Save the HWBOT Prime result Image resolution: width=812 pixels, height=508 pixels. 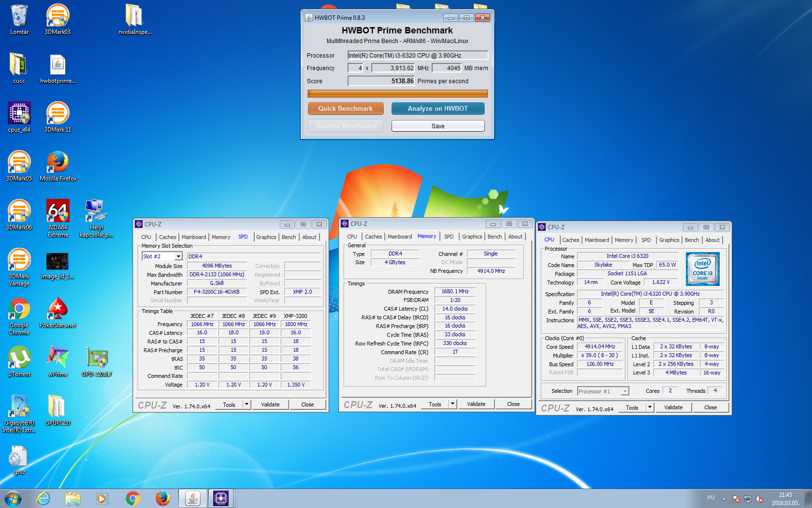(438, 126)
